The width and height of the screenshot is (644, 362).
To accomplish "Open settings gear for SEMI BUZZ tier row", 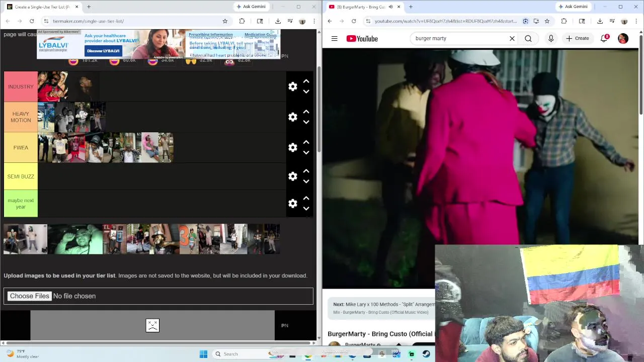I will [293, 176].
